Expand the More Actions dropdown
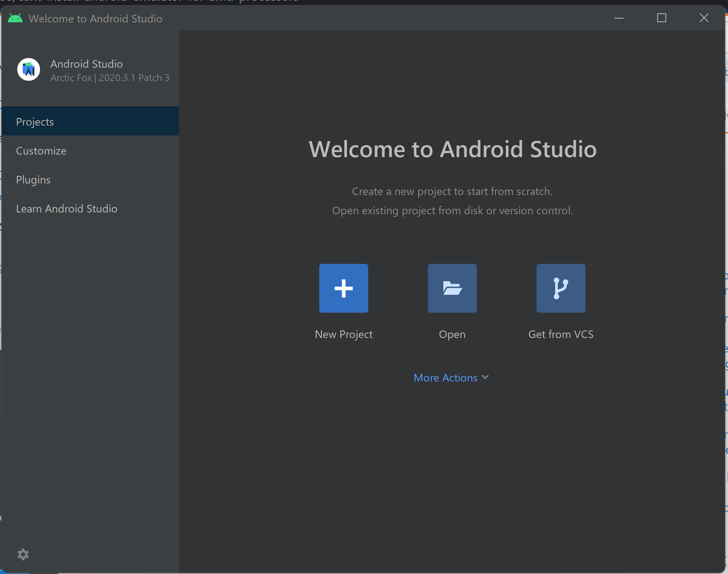Image resolution: width=728 pixels, height=574 pixels. [451, 377]
